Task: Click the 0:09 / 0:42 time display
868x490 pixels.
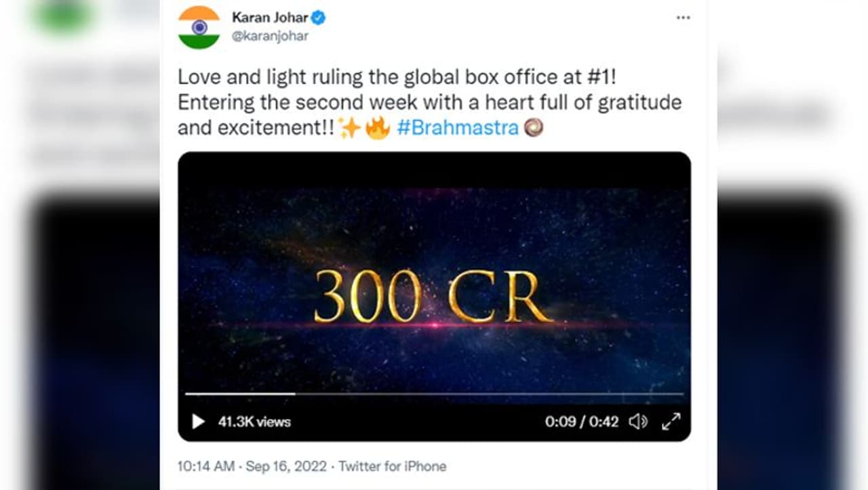Action: point(582,421)
